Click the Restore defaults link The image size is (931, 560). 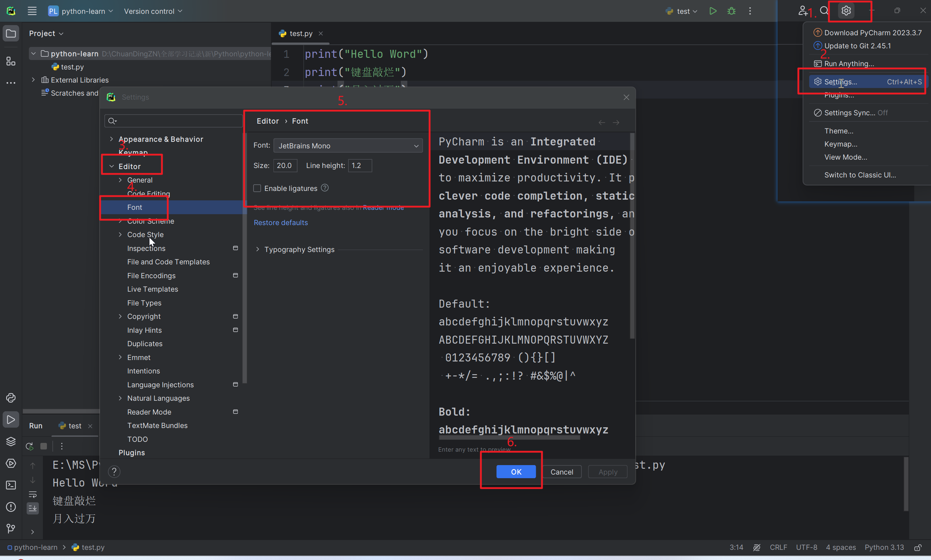pyautogui.click(x=280, y=223)
